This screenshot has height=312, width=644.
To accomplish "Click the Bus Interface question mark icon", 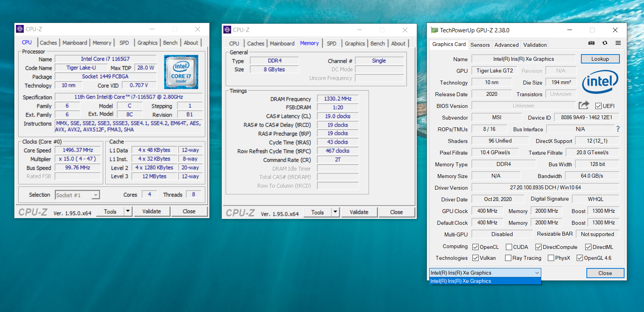I will pos(618,129).
